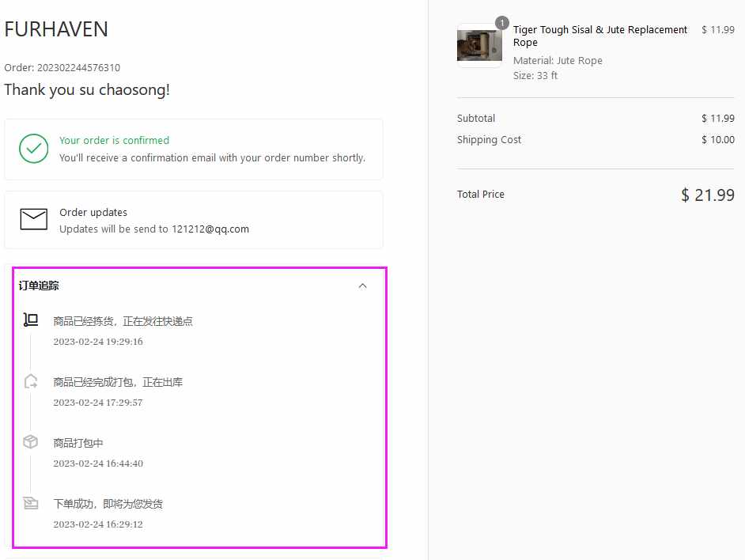Click the package box icon for 商品打包中

pos(31,441)
